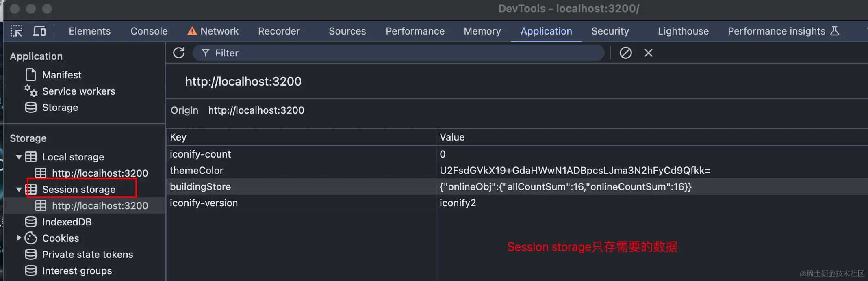Open Interest groups item

tap(77, 271)
